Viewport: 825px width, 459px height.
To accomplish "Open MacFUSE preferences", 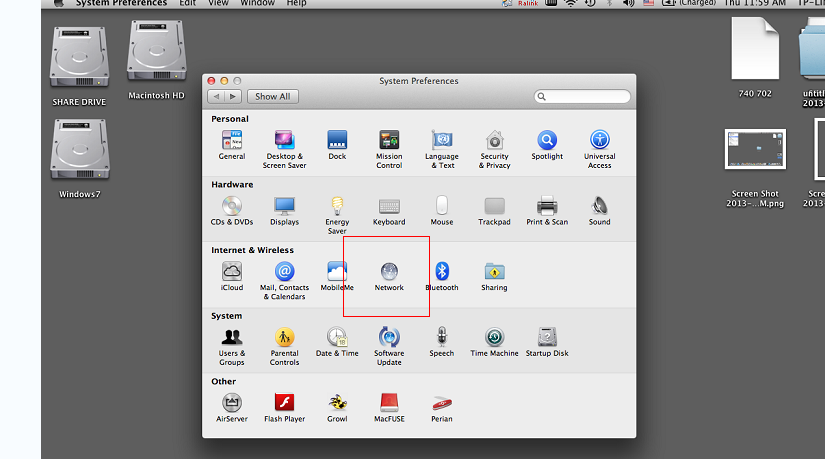I will pyautogui.click(x=389, y=407).
